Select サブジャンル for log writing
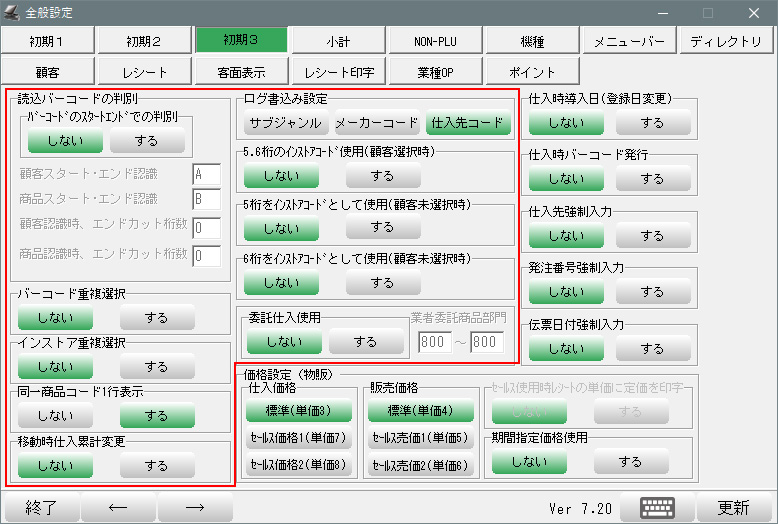Screen dimensions: 778x524 tap(285, 123)
